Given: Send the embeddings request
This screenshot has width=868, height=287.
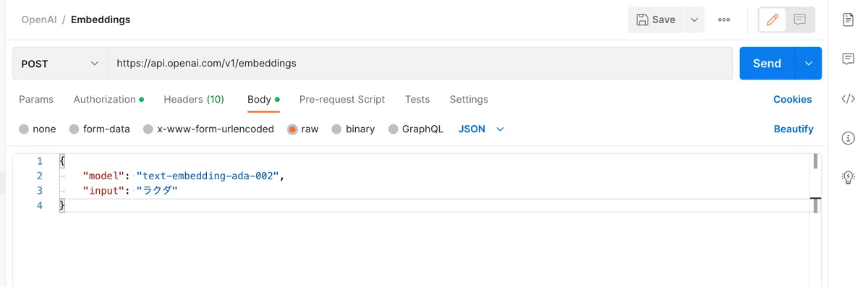Looking at the screenshot, I should (767, 64).
